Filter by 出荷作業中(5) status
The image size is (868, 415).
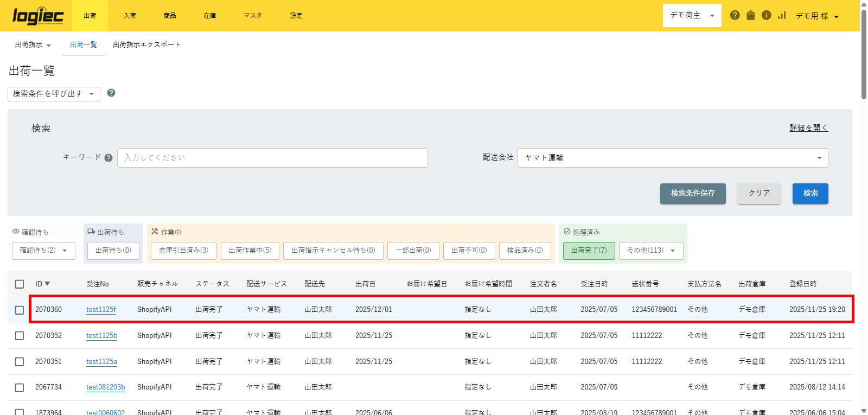coord(250,251)
